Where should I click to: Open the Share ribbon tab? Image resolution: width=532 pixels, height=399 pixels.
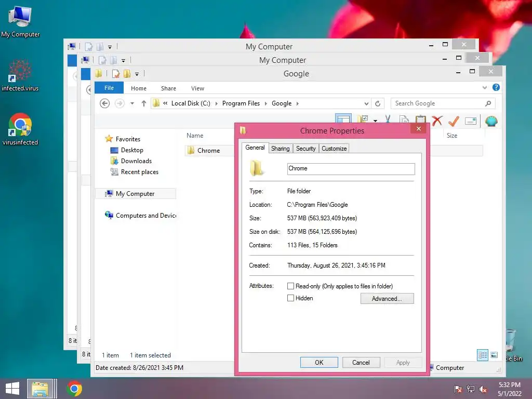tap(168, 88)
